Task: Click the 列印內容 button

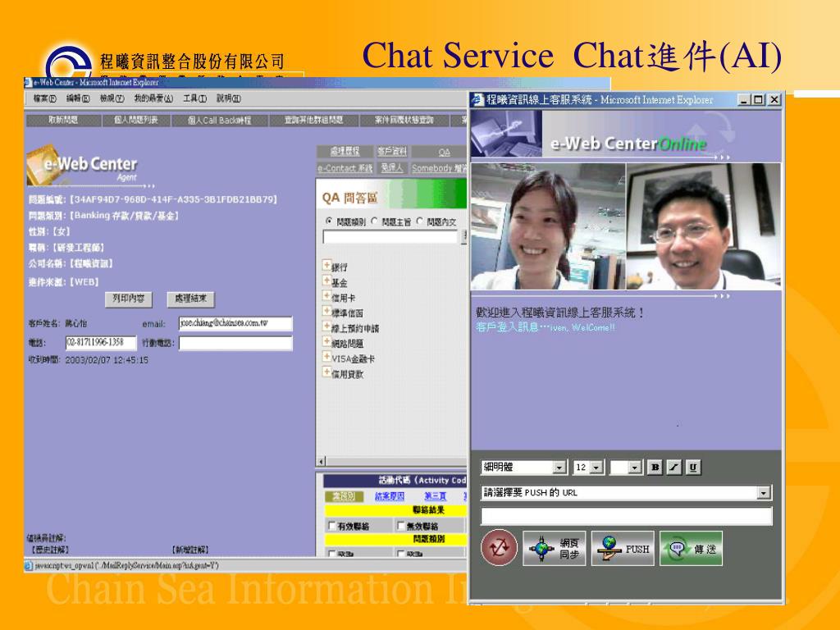Action: point(129,299)
